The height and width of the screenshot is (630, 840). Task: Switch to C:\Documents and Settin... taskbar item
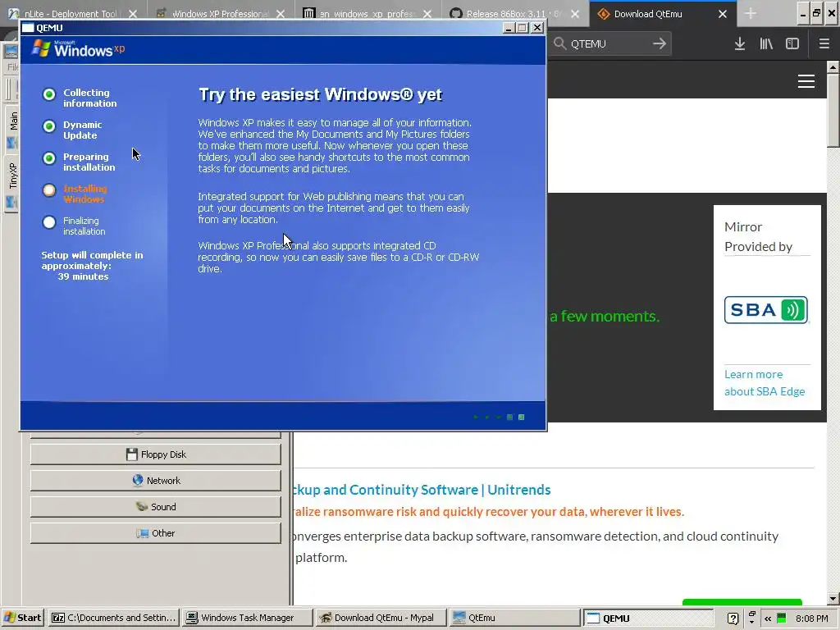113,618
